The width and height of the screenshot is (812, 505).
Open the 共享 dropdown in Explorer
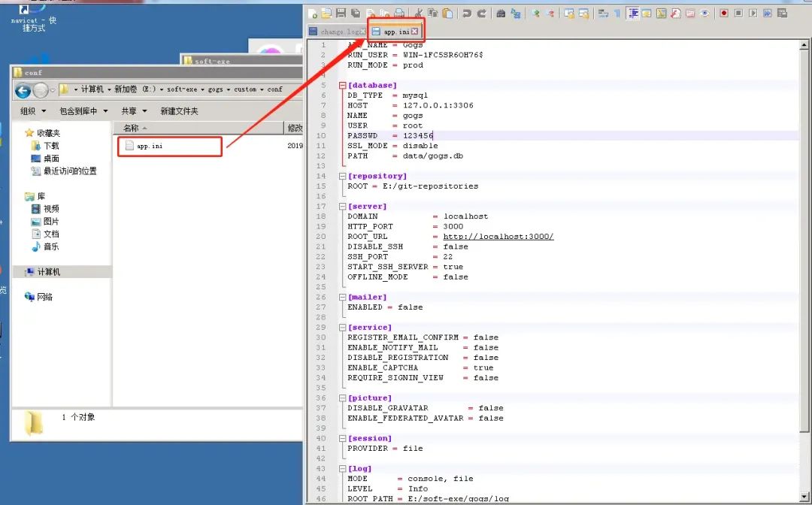[x=134, y=111]
